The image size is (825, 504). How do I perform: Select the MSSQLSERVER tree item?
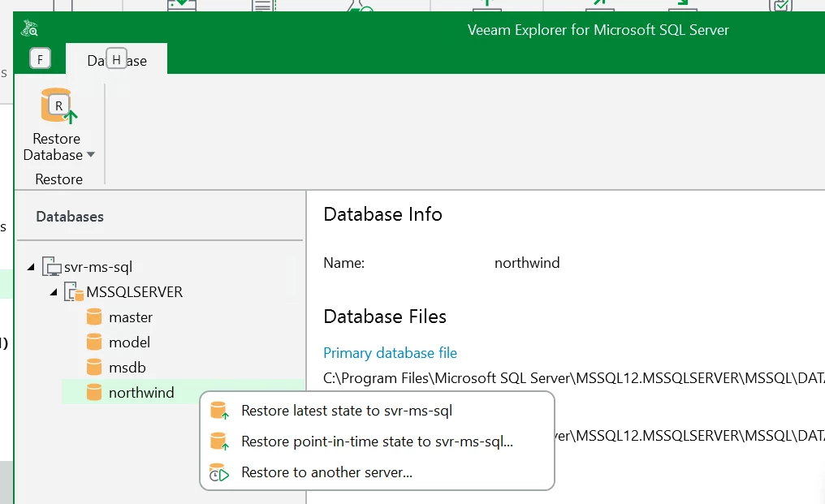[x=134, y=292]
